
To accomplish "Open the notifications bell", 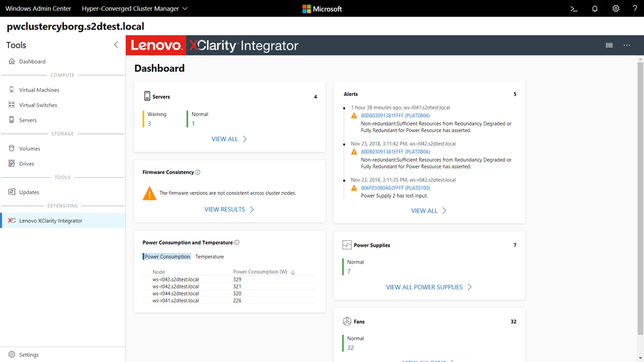I will (595, 8).
